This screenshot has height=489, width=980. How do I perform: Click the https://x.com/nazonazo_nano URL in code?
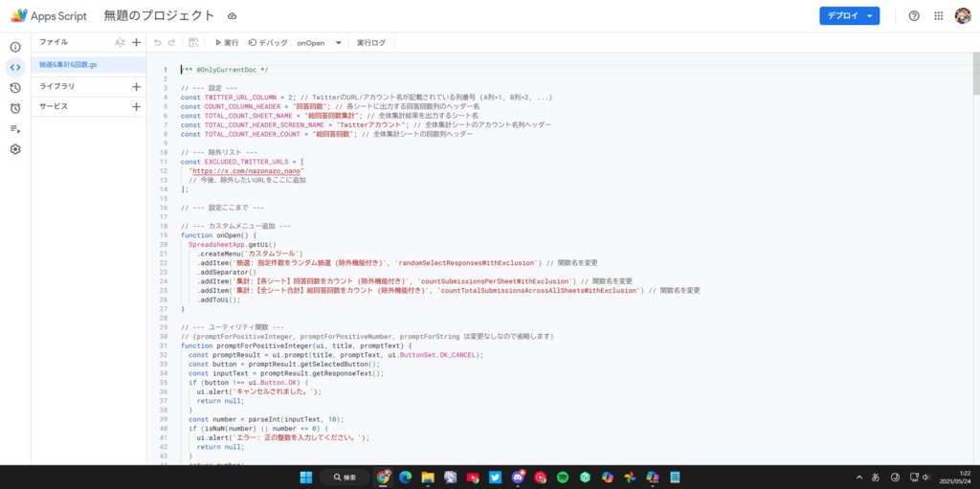(248, 170)
